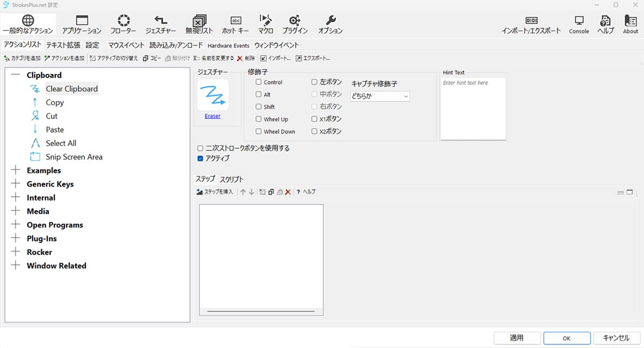The width and height of the screenshot is (644, 348).
Task: Click the Eraser gesture thumbnail
Action: coord(213,95)
